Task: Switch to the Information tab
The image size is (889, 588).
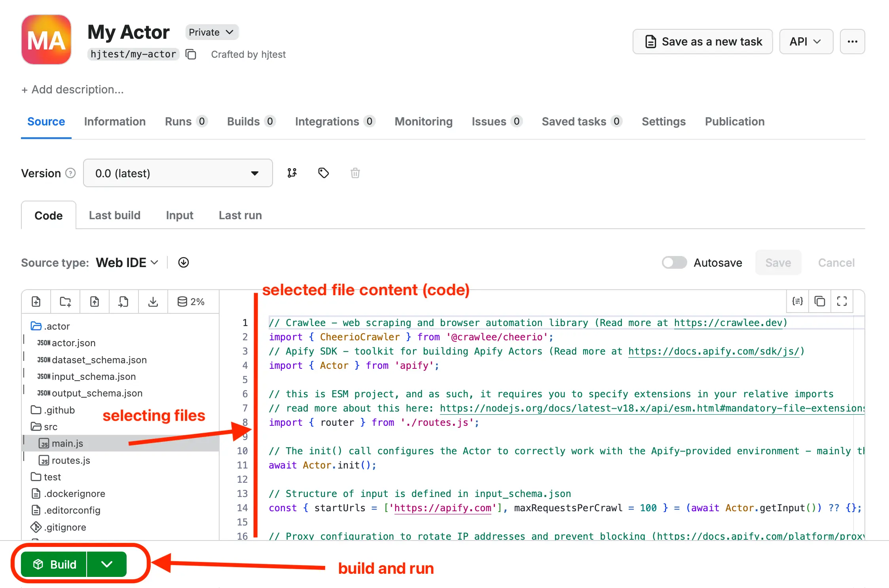Action: click(115, 121)
